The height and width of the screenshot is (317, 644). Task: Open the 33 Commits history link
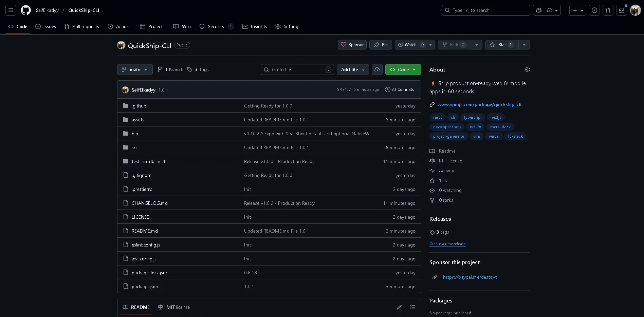point(399,90)
